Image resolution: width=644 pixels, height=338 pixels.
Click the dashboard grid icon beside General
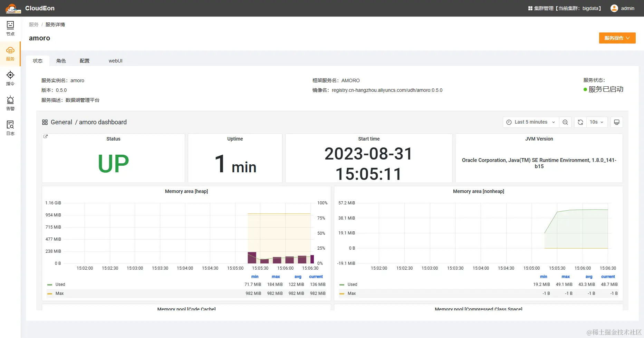coord(45,122)
